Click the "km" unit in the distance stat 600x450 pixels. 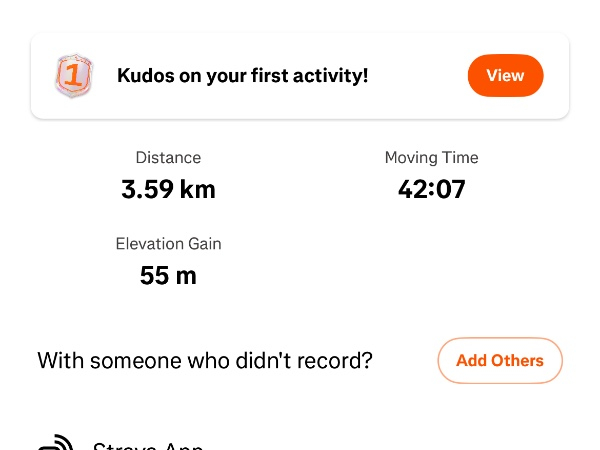[x=197, y=189]
